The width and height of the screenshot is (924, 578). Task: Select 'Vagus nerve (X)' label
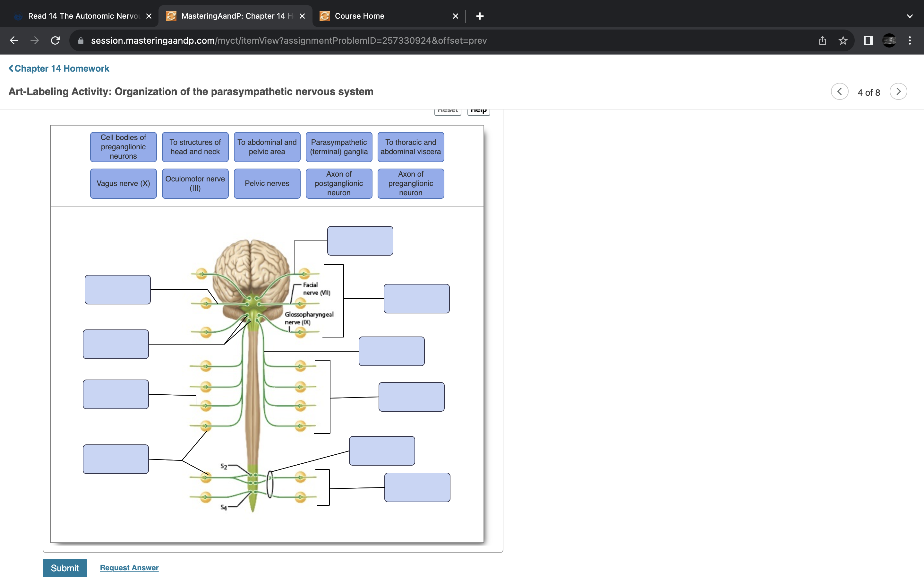123,183
